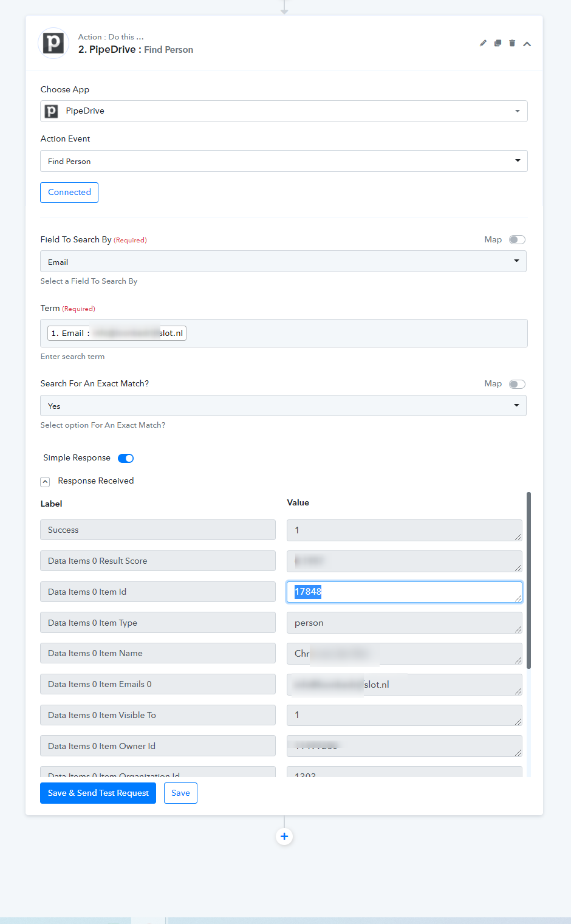Click the mapped Email tag in Term field
This screenshot has width=571, height=924.
pos(117,333)
